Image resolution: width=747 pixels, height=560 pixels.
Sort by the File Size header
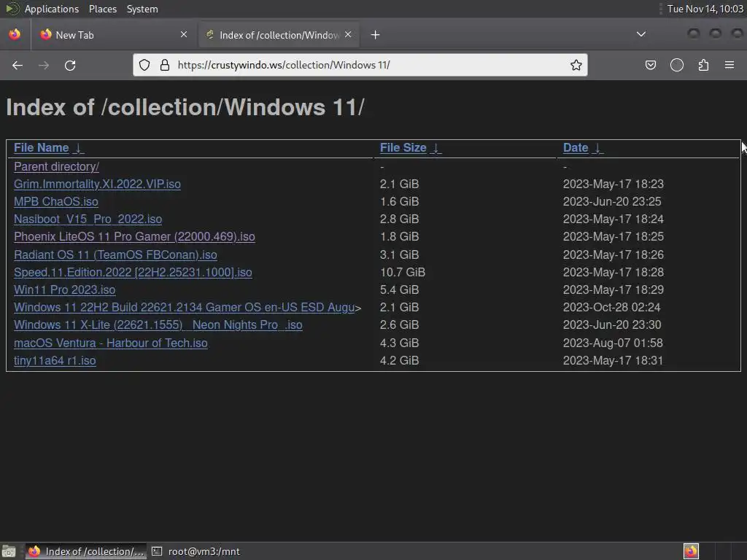click(x=403, y=147)
